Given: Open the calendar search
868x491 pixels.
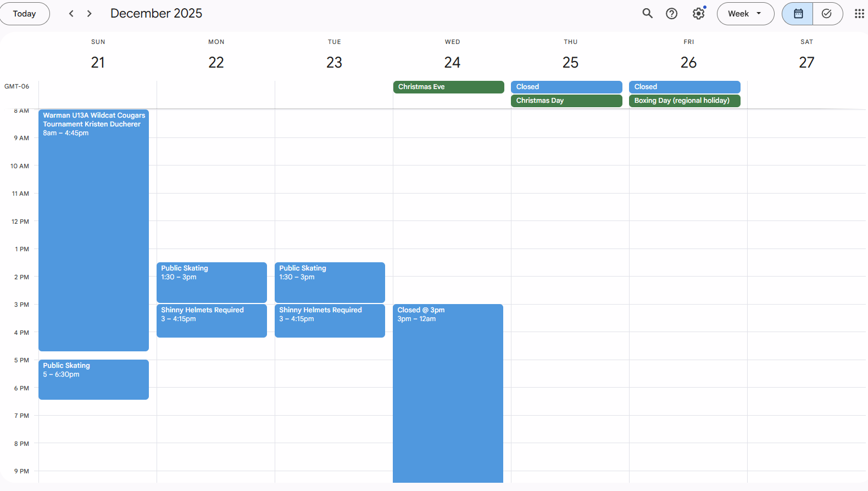Looking at the screenshot, I should pyautogui.click(x=647, y=14).
